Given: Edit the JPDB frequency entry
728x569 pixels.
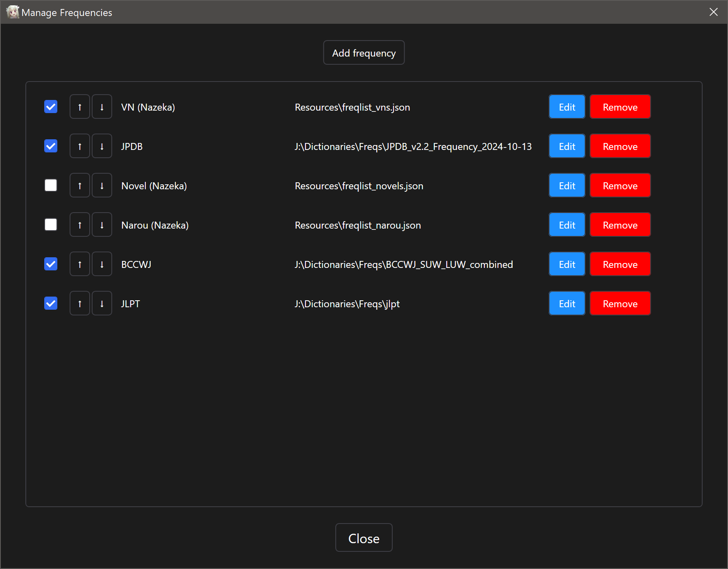Looking at the screenshot, I should [567, 146].
